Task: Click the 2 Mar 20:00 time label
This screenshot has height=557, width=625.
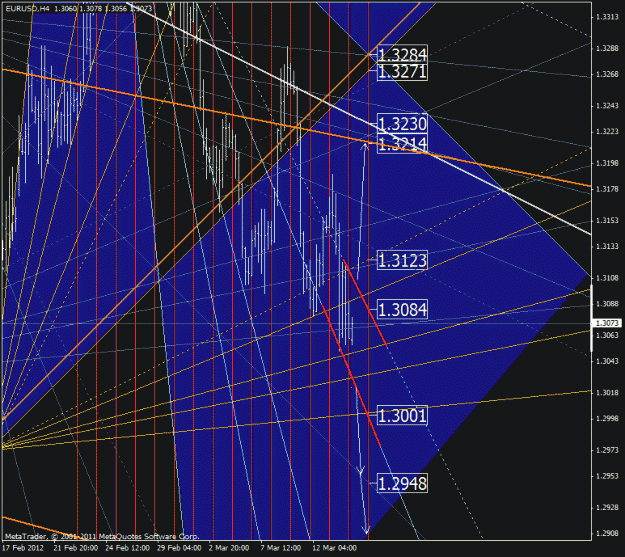Action: [229, 548]
